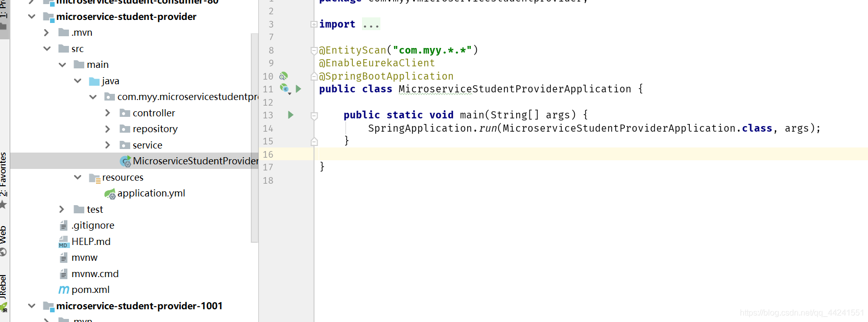Screen dimensions: 868x322
Task: Select the application.yml Spring config icon
Action: click(110, 194)
